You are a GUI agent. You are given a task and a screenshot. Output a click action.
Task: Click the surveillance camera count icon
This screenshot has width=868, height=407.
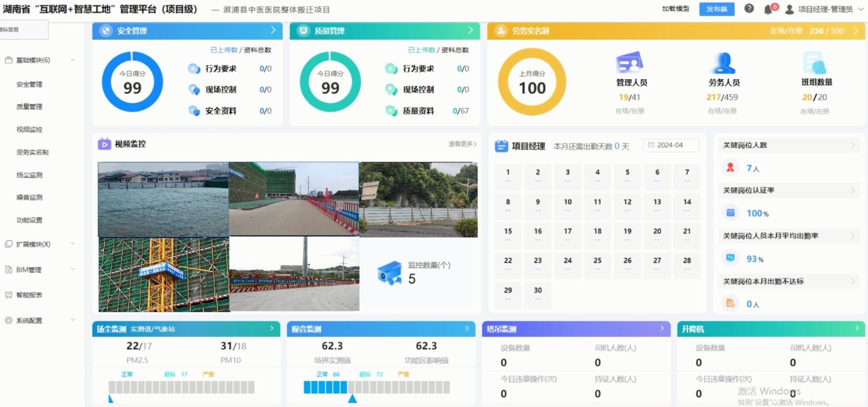[390, 273]
